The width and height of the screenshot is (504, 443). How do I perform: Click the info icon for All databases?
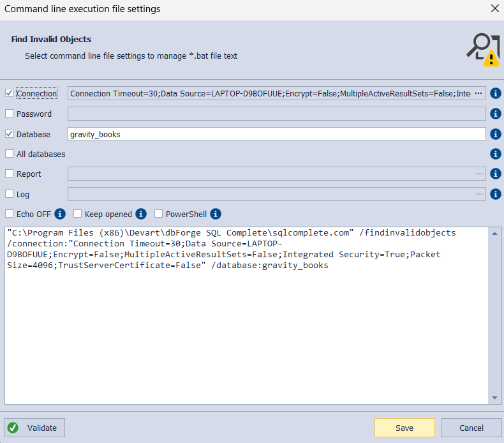pos(496,154)
